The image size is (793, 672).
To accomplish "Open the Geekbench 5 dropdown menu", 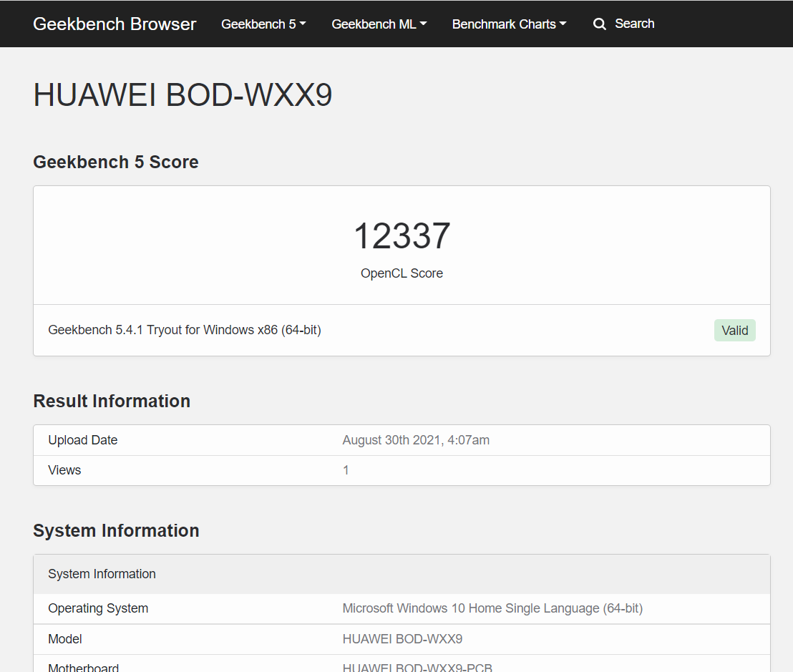I will (x=263, y=24).
